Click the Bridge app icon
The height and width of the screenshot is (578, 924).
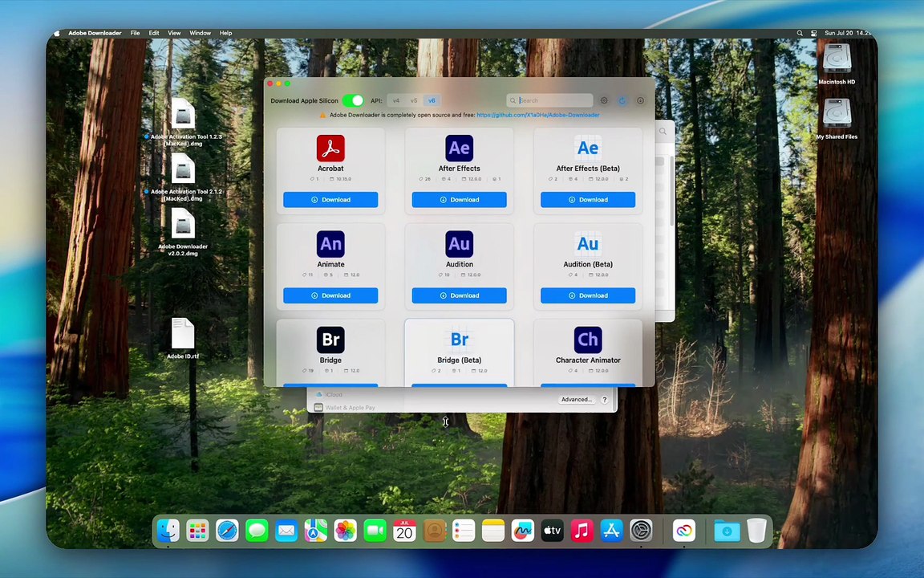coord(330,340)
